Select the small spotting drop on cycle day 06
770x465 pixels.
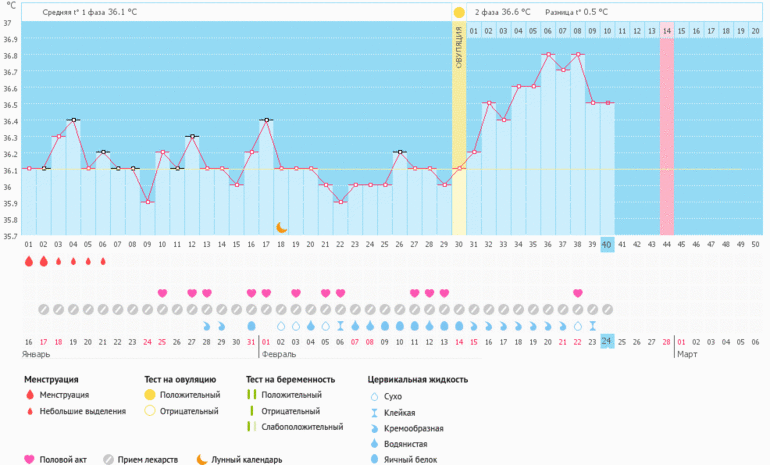103,262
